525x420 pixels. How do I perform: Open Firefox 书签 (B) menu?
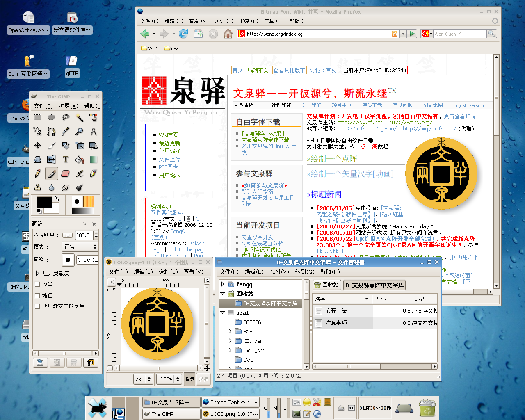[x=249, y=21]
